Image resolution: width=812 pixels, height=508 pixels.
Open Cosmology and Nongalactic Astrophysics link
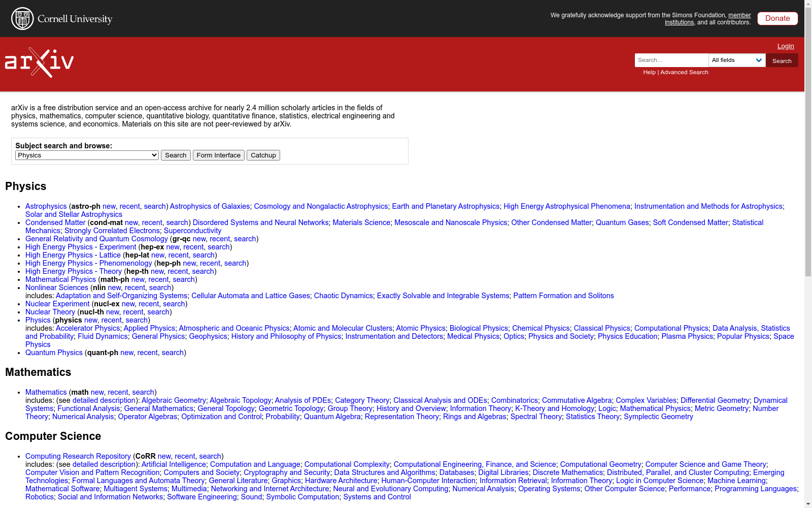click(321, 206)
